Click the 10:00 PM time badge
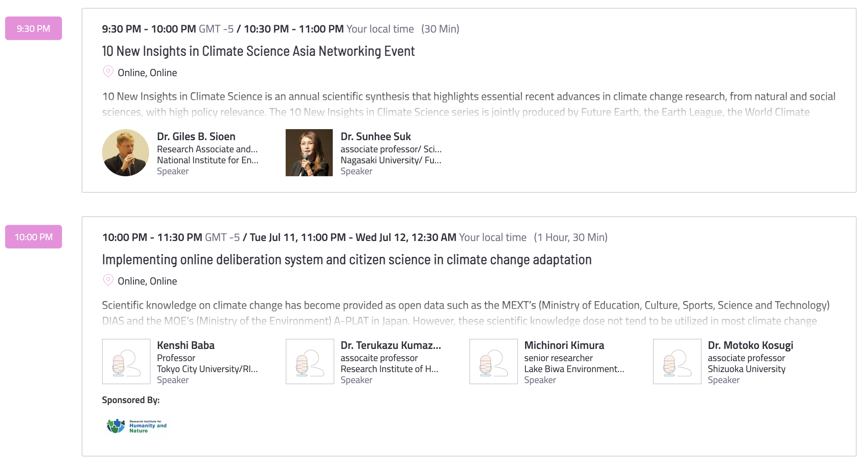Viewport: 868px width, 471px height. pos(33,237)
